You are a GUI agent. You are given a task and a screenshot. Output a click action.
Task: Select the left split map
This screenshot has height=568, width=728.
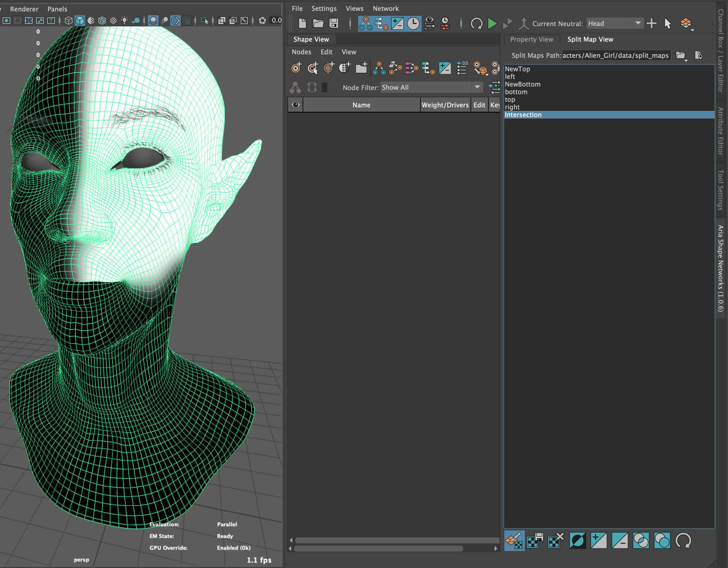(609, 77)
